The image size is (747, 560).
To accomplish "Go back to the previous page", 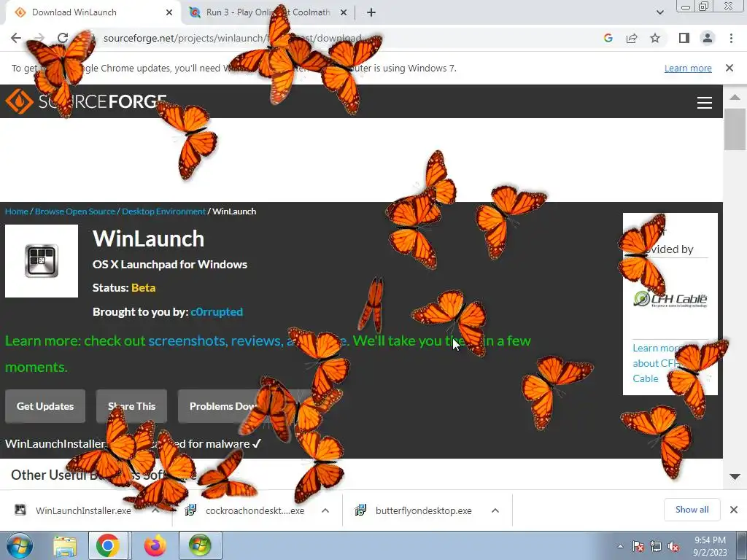I will (x=16, y=38).
